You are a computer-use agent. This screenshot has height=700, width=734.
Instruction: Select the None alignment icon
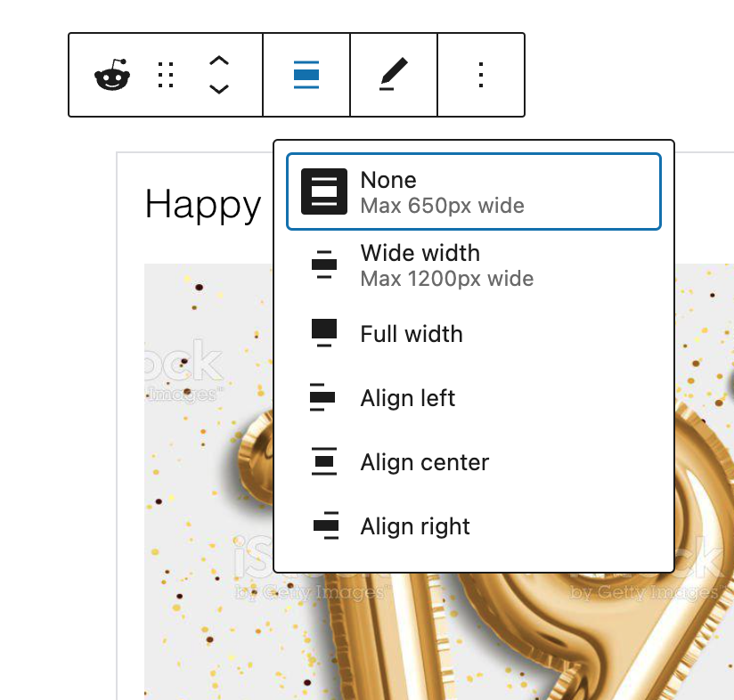click(x=323, y=191)
